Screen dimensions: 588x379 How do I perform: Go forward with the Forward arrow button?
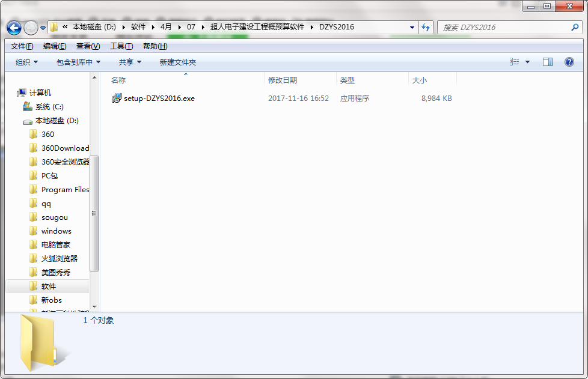[x=31, y=28]
